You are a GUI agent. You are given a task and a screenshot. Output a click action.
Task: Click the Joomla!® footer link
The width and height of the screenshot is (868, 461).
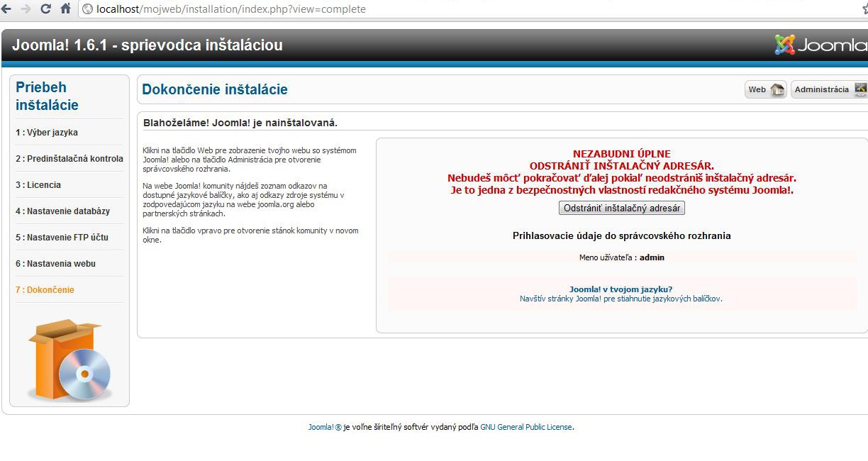point(325,428)
